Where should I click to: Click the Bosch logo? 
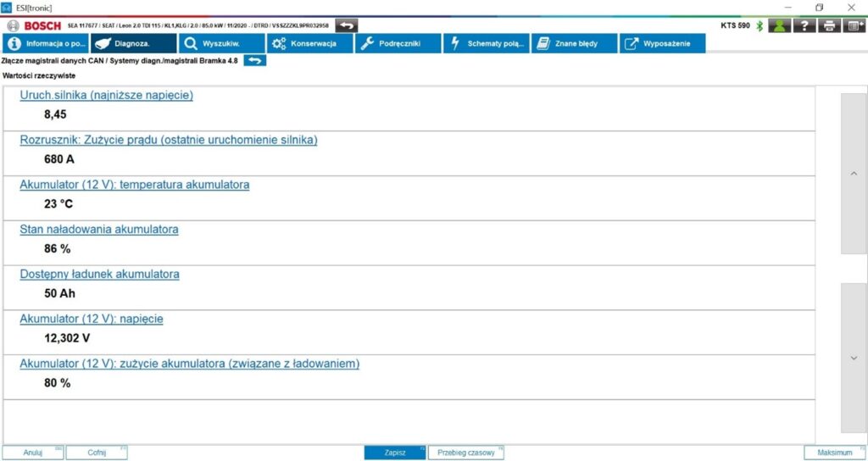(35, 25)
